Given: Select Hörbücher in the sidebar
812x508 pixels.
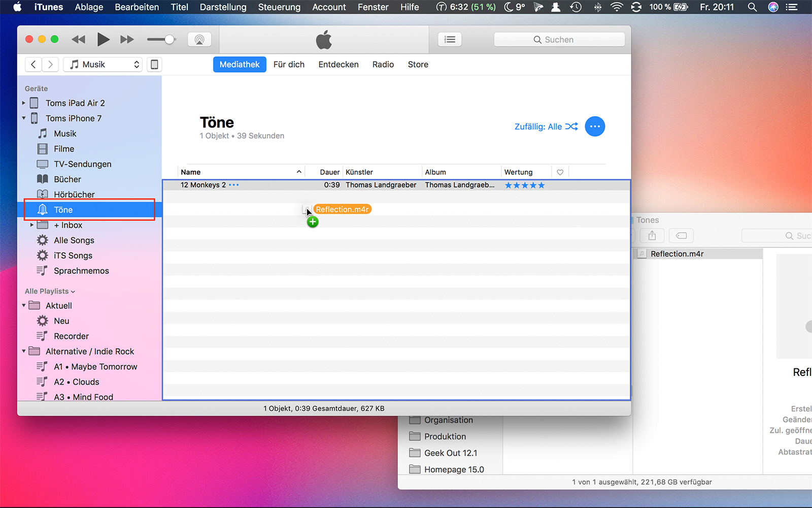Looking at the screenshot, I should [x=74, y=195].
